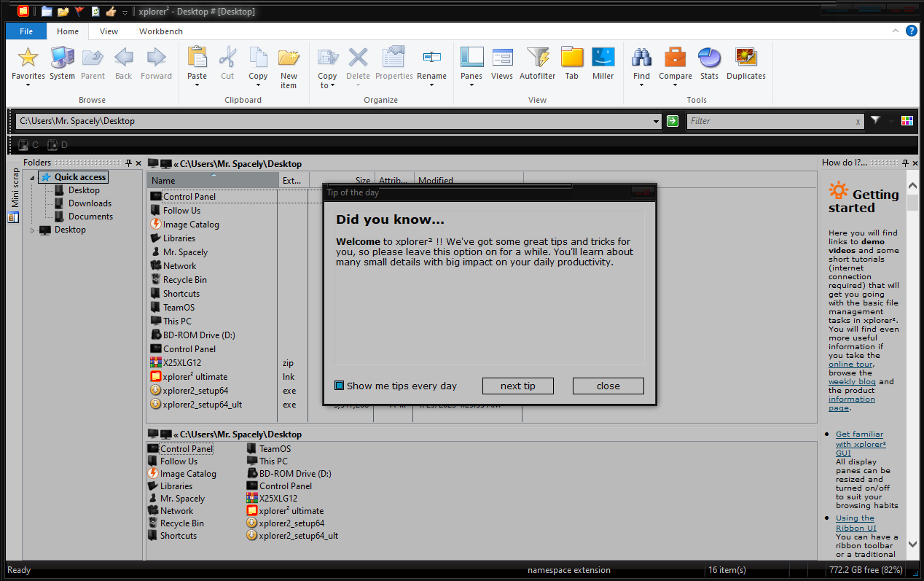This screenshot has height=581, width=924.
Task: Select drive C in the drive bar
Action: click(28, 145)
